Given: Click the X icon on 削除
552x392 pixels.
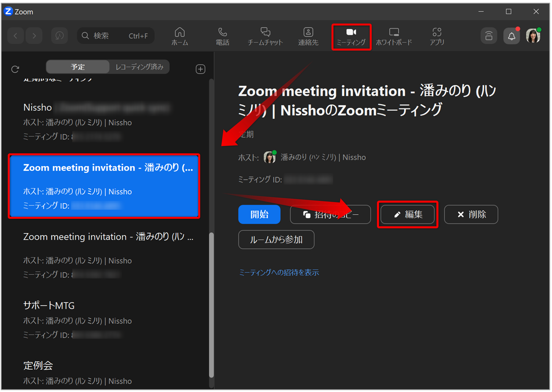Looking at the screenshot, I should coord(460,214).
